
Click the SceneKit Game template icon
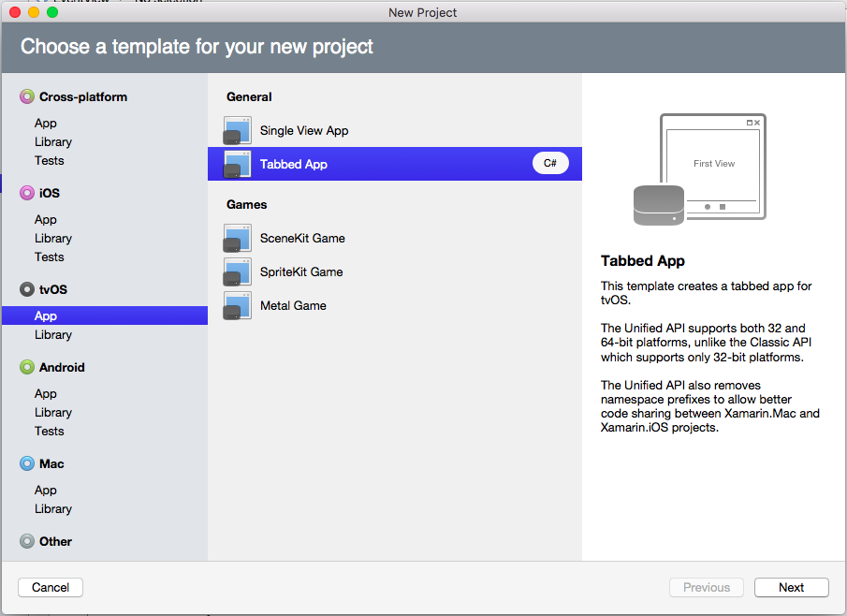tap(237, 238)
